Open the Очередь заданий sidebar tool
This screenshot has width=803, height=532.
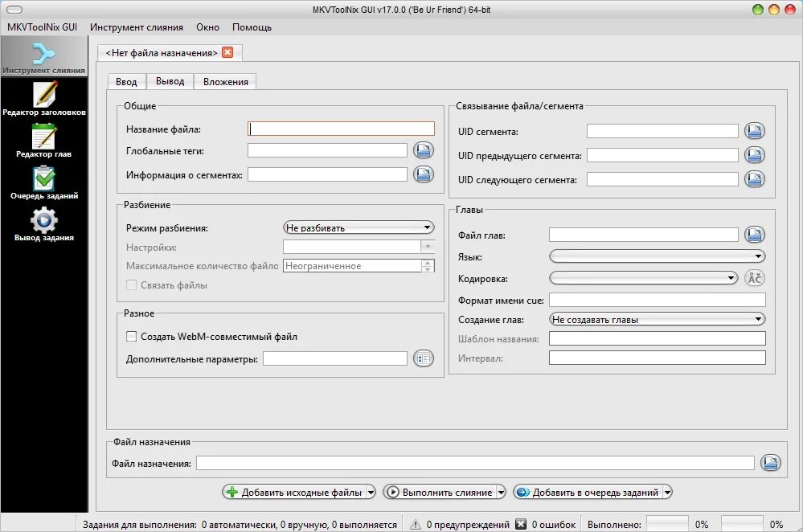click(x=44, y=182)
